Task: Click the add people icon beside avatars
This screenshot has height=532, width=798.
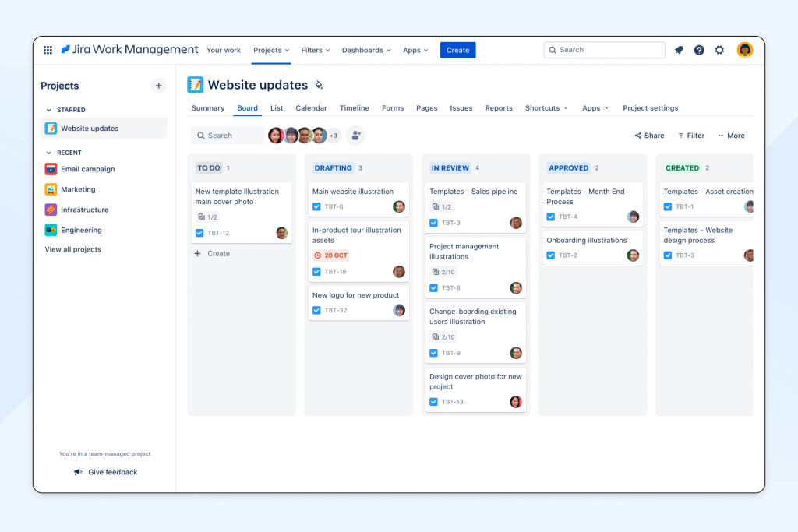Action: click(355, 136)
